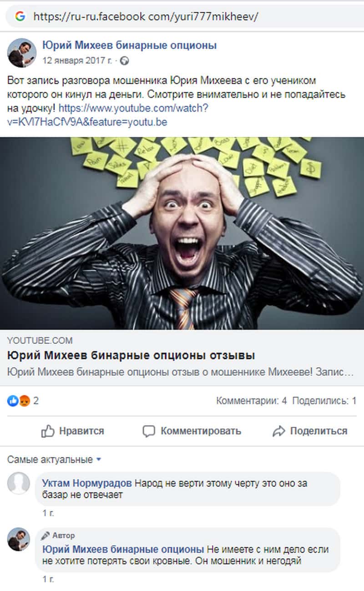Show the Комментарии: 4 count

pyautogui.click(x=252, y=401)
